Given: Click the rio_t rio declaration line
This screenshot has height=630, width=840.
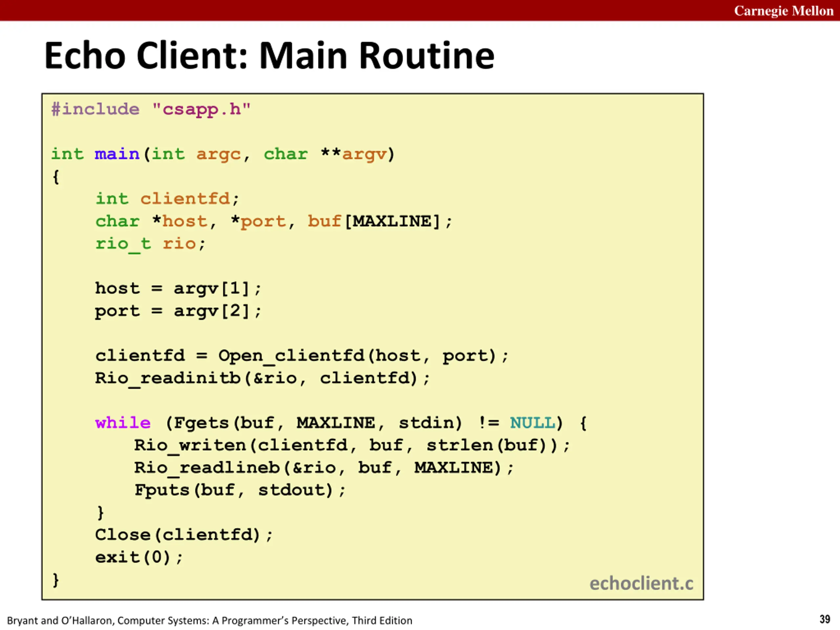Looking at the screenshot, I should 150,244.
